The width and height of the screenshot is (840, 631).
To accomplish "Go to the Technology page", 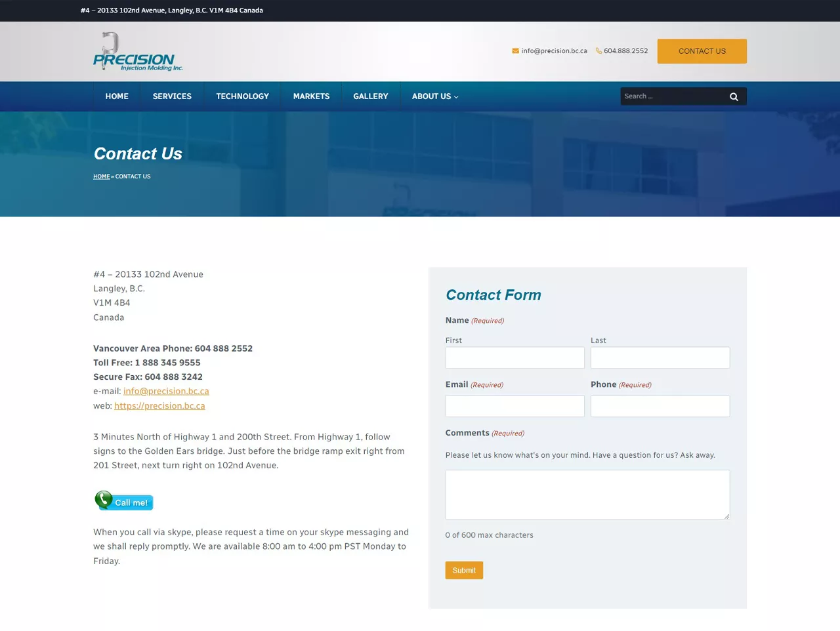I will coord(242,96).
